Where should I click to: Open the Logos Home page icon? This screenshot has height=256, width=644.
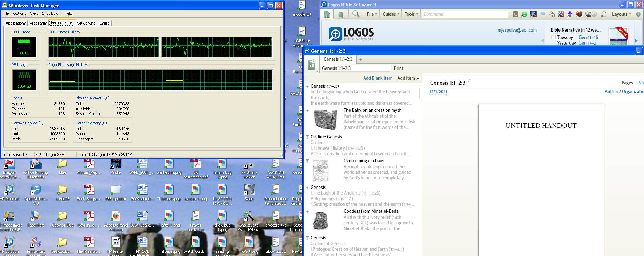327,14
